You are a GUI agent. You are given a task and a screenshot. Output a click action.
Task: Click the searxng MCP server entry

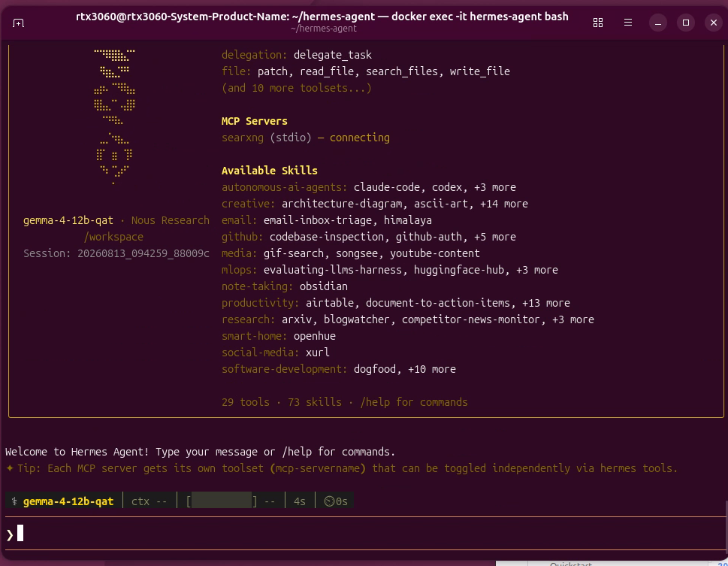(x=306, y=138)
